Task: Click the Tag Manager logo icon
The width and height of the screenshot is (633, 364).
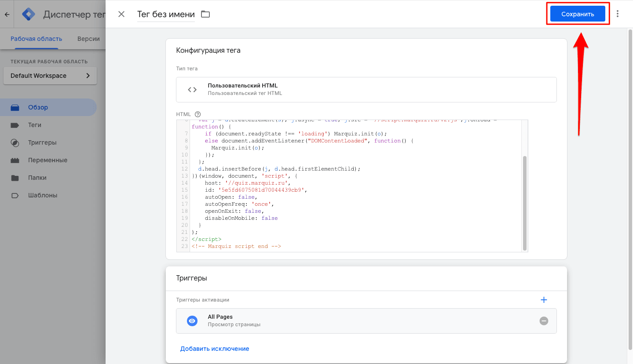Action: 29,14
